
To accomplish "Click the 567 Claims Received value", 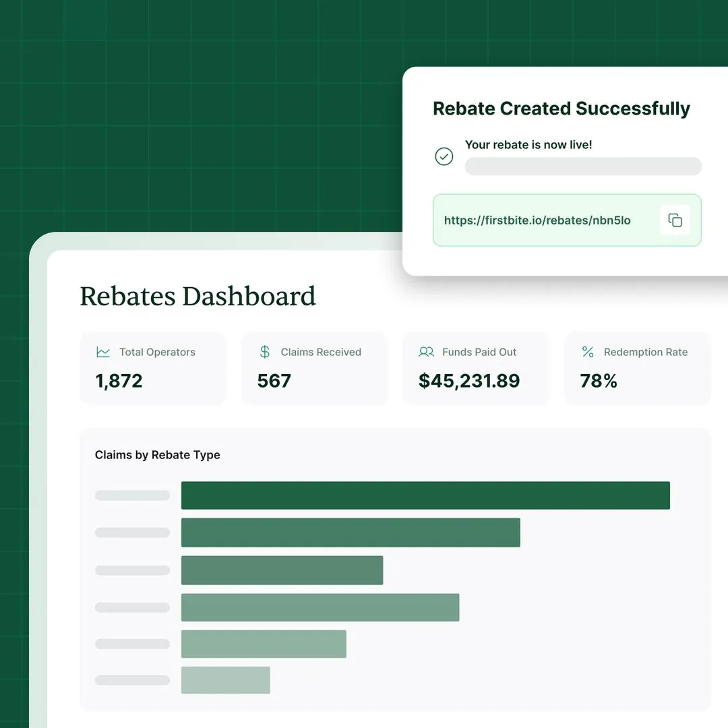I will click(274, 381).
